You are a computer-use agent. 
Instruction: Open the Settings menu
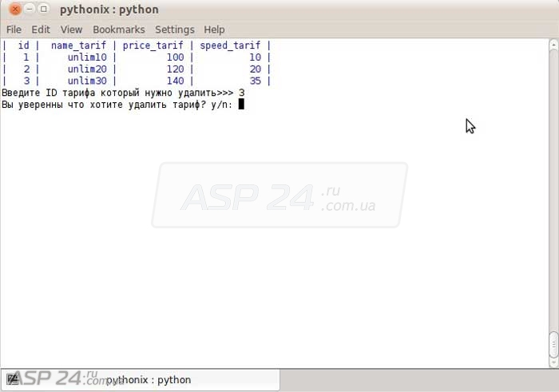click(174, 30)
